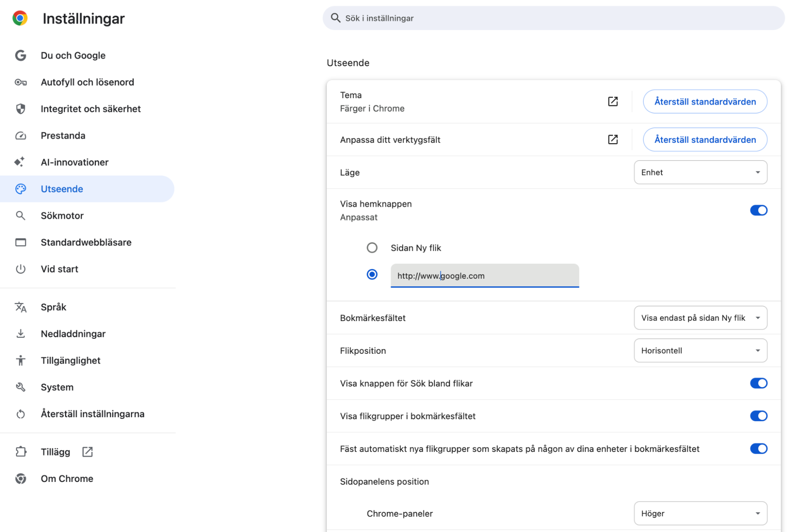Click the Chrome logo beside Inställningar
The width and height of the screenshot is (789, 532).
click(20, 18)
